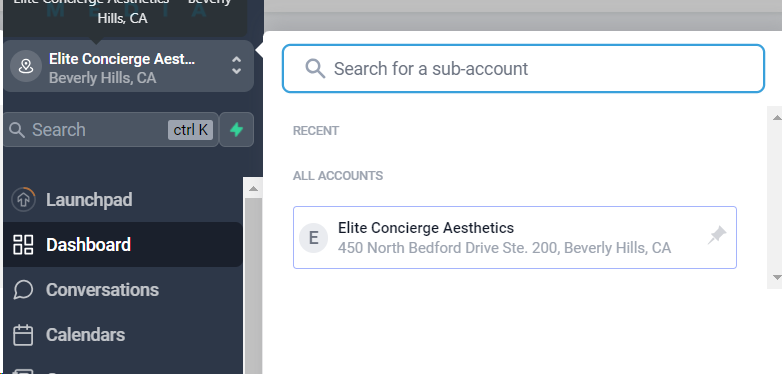Click the sidebar scrollbar up arrow
The image size is (782, 374).
(253, 188)
